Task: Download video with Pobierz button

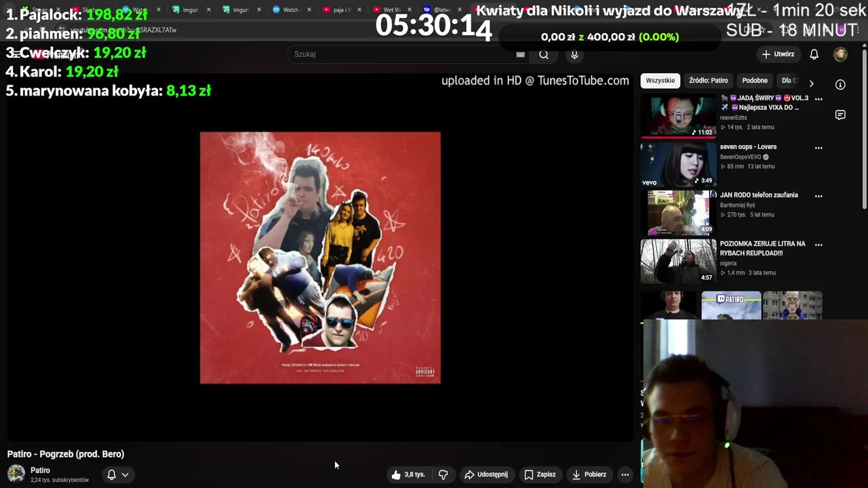Action: click(x=589, y=474)
